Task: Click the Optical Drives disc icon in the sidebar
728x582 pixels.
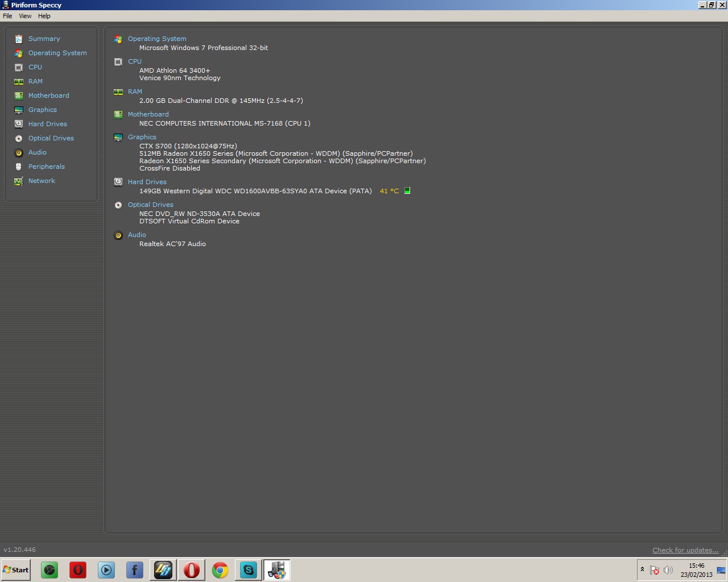Action: point(19,139)
